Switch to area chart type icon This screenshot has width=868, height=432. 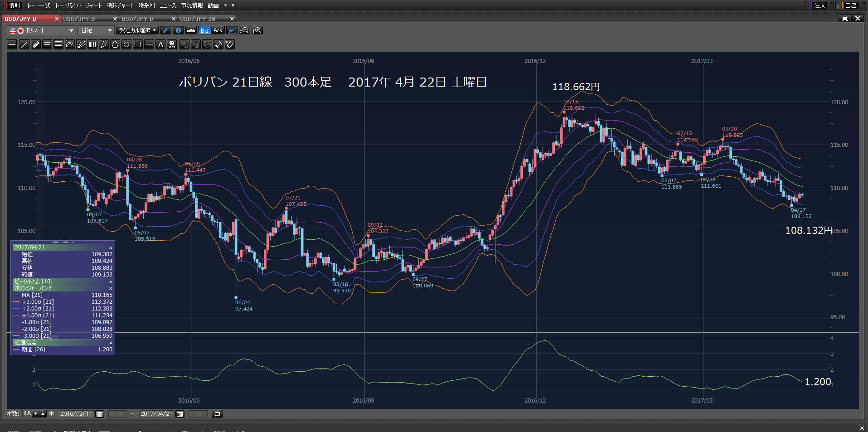click(191, 30)
